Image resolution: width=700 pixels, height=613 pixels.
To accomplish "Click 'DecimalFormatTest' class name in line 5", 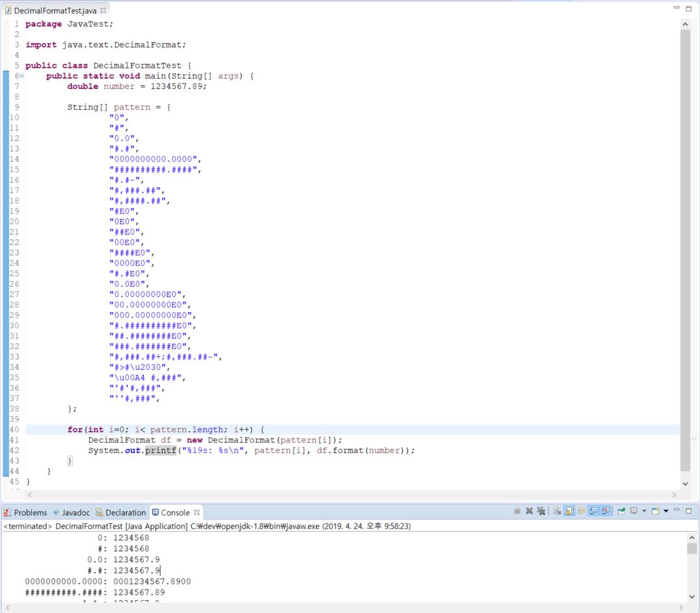I will click(138, 66).
